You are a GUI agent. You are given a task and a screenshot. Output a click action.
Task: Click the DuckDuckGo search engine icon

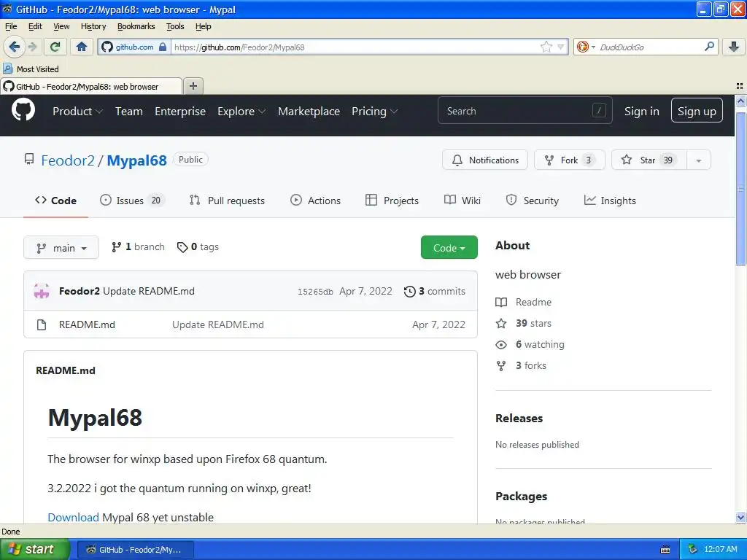click(x=582, y=47)
